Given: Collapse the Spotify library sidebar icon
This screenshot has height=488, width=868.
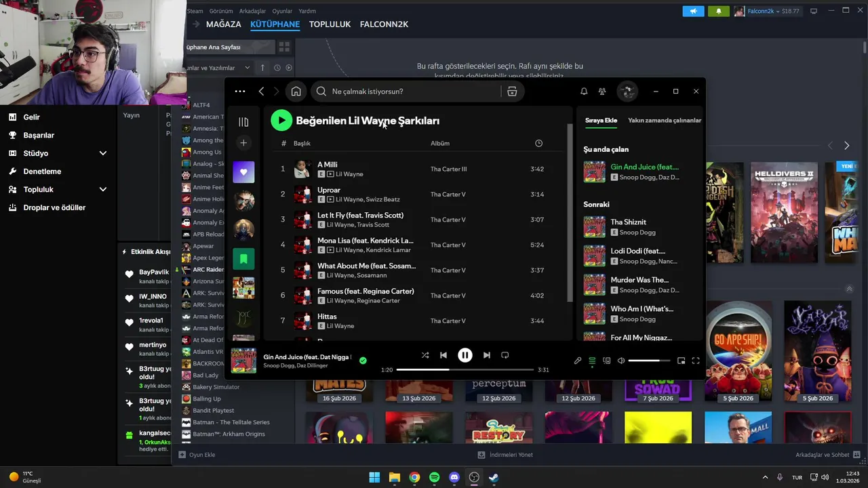Looking at the screenshot, I should pos(243,122).
